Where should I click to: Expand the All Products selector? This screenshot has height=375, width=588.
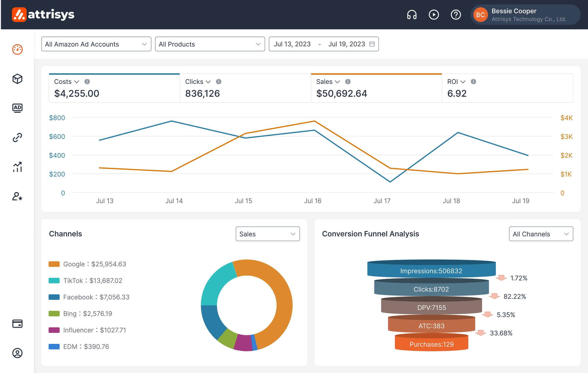point(209,44)
